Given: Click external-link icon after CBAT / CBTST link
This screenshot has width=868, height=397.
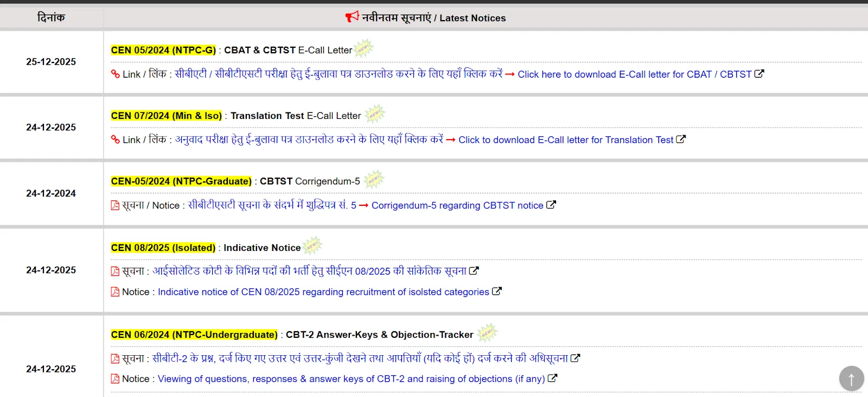Looking at the screenshot, I should tap(759, 73).
